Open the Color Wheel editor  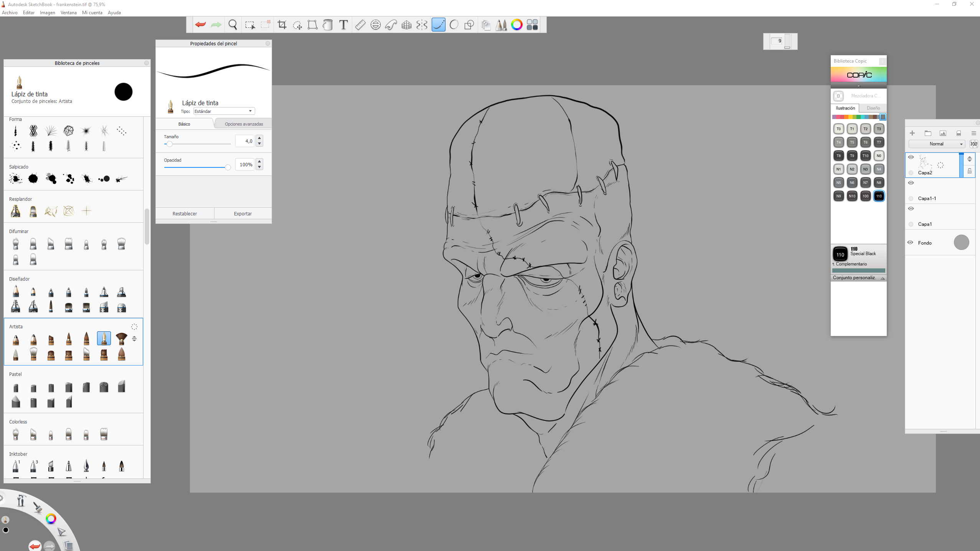[x=516, y=25]
